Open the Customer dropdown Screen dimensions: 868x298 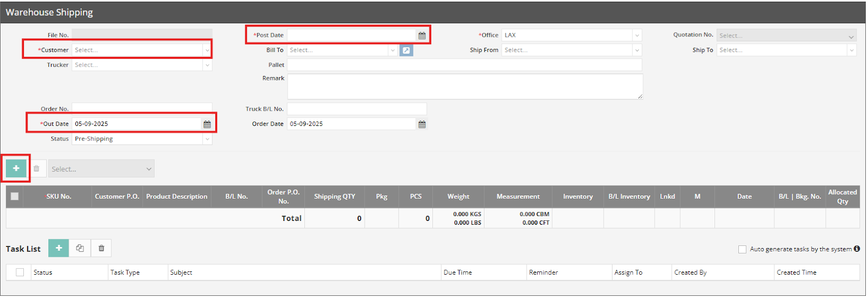coord(141,50)
